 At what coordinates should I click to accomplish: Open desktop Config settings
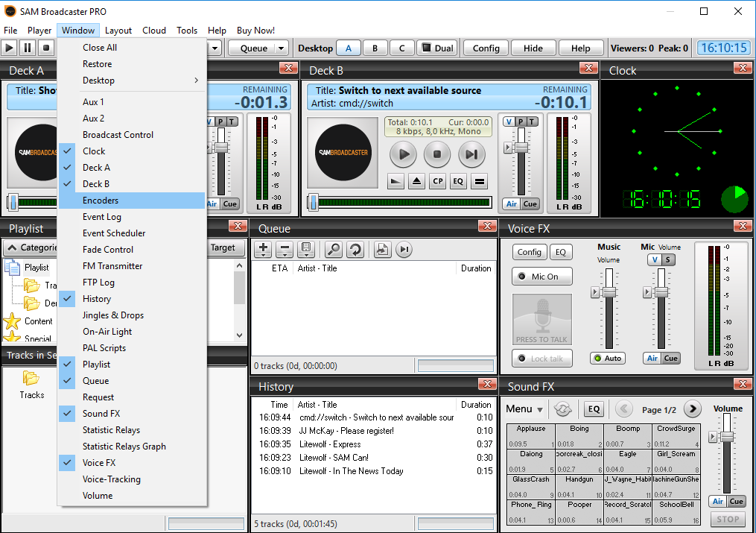click(x=485, y=46)
